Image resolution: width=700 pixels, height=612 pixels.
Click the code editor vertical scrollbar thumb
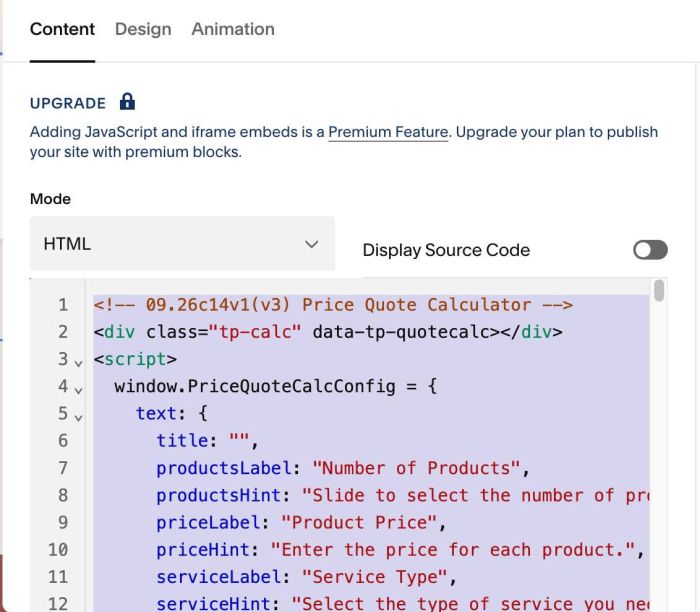point(658,291)
